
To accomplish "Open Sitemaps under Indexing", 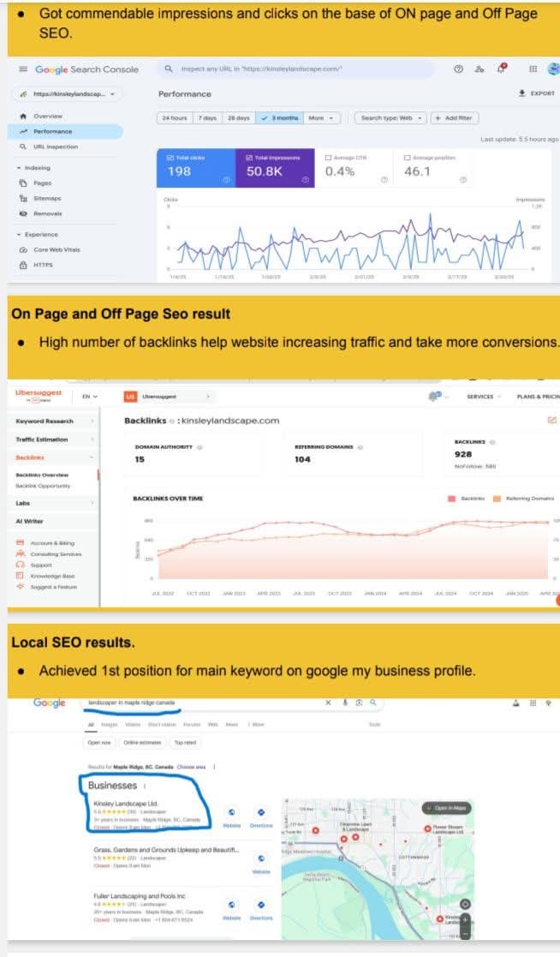I will 40,199.
